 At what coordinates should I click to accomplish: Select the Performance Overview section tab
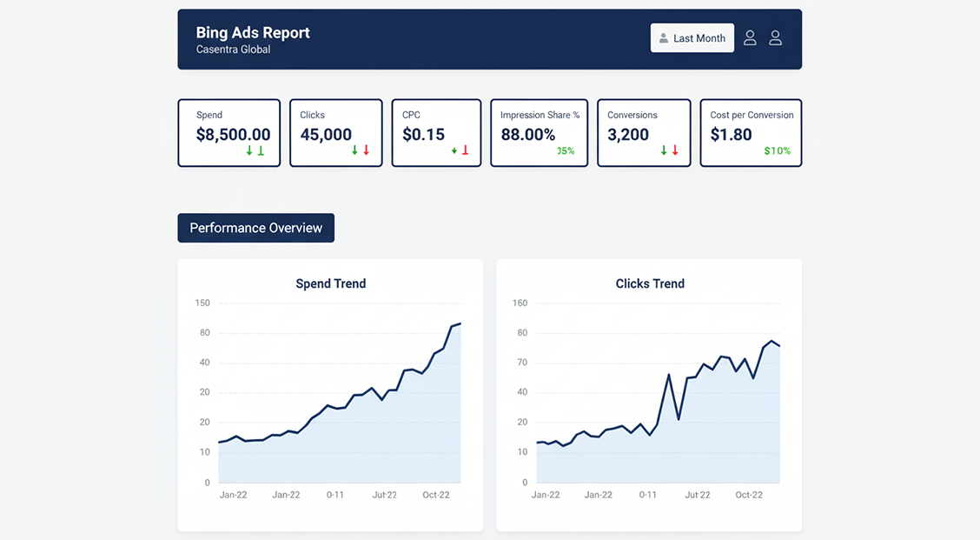[x=255, y=228]
